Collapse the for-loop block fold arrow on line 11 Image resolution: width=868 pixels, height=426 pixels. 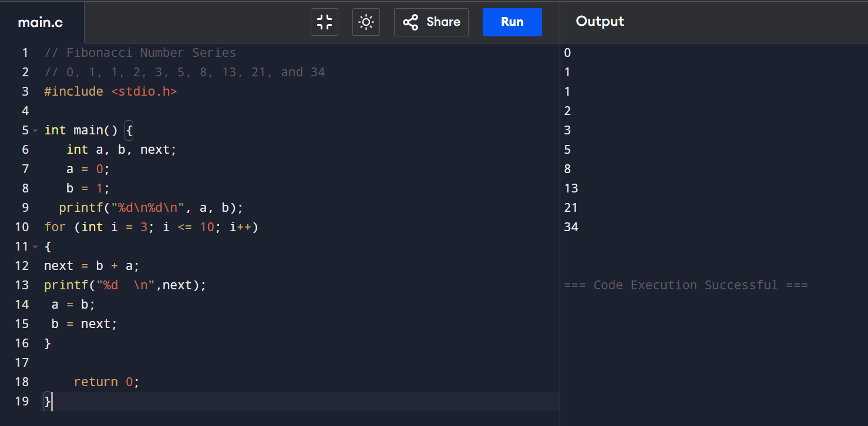click(x=35, y=246)
